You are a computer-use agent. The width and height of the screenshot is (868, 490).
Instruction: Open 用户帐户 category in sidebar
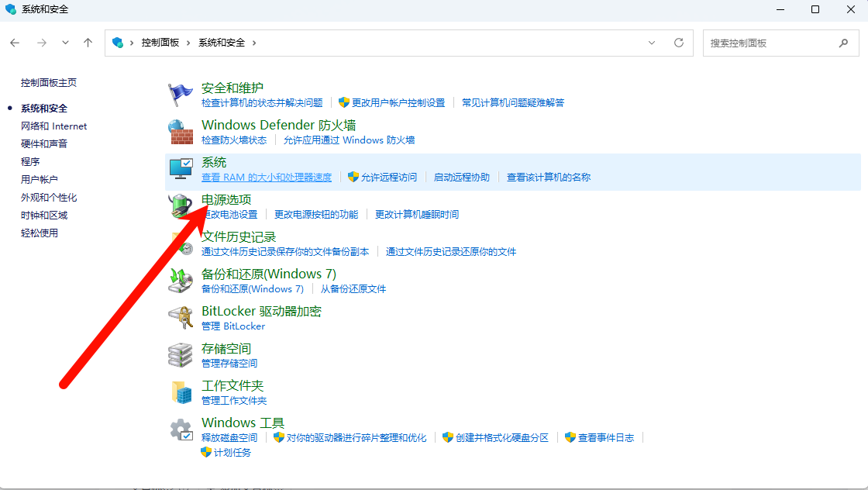tap(40, 179)
